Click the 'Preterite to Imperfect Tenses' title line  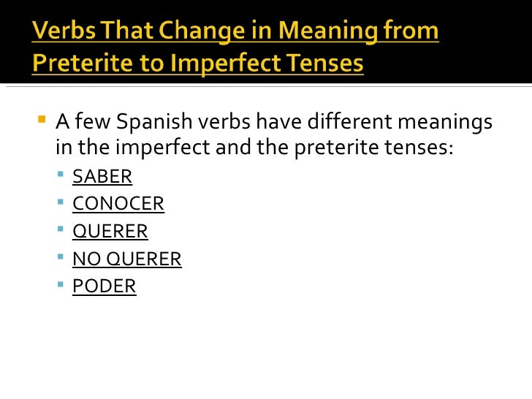pos(197,63)
